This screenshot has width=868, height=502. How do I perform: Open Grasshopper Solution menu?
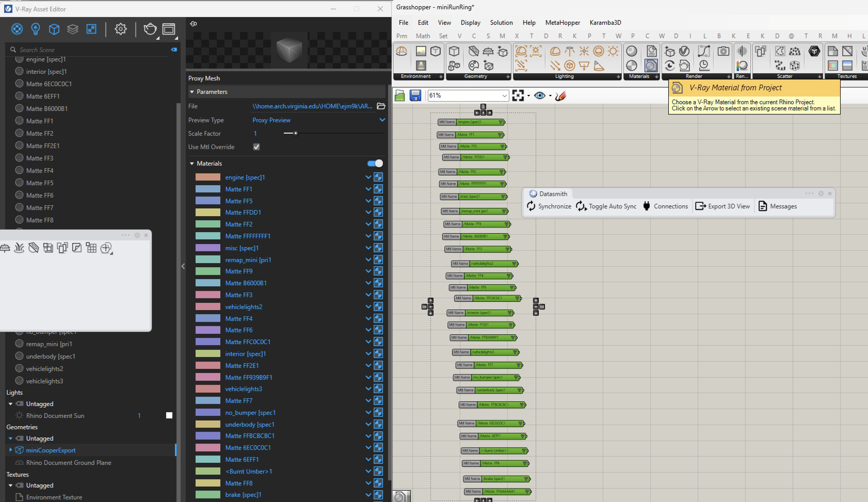coord(501,22)
